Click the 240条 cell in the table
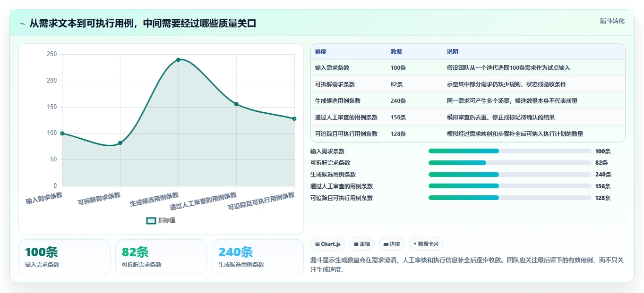 (x=398, y=101)
